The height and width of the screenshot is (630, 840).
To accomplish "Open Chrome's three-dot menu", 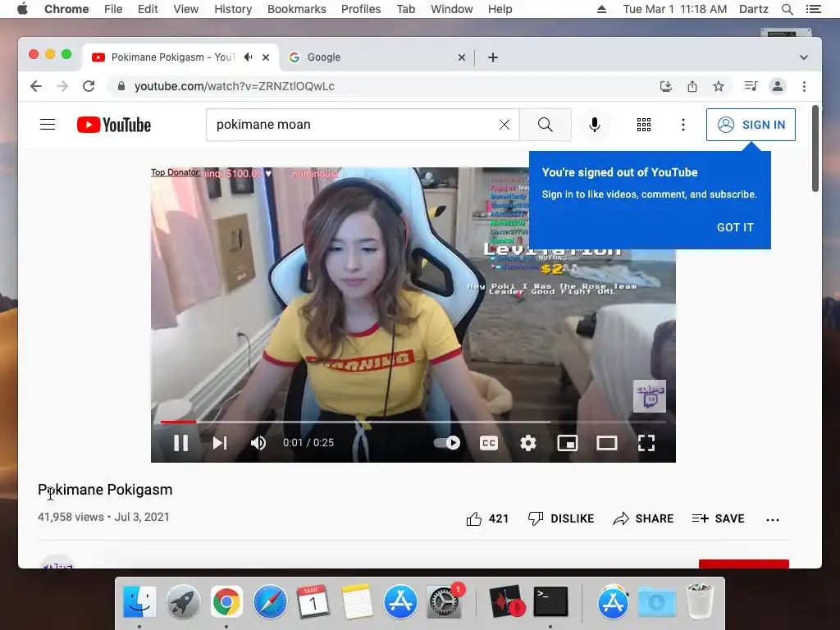I will (804, 86).
